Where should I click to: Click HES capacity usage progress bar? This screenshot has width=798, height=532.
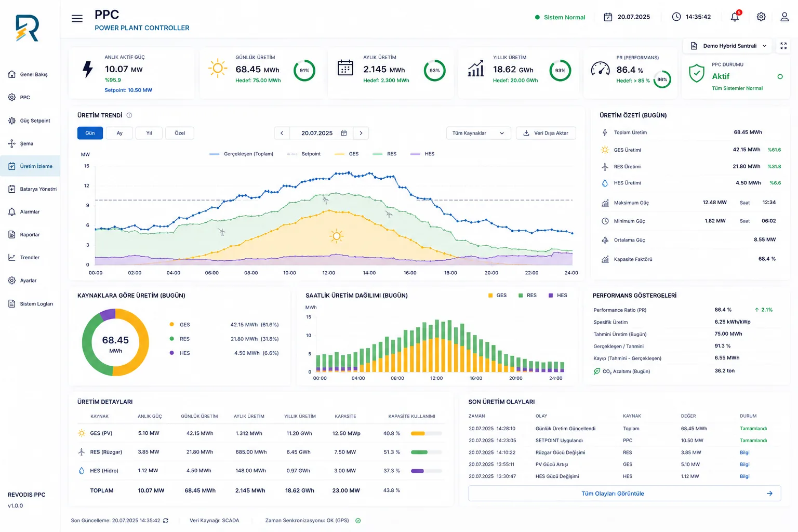[x=426, y=471]
